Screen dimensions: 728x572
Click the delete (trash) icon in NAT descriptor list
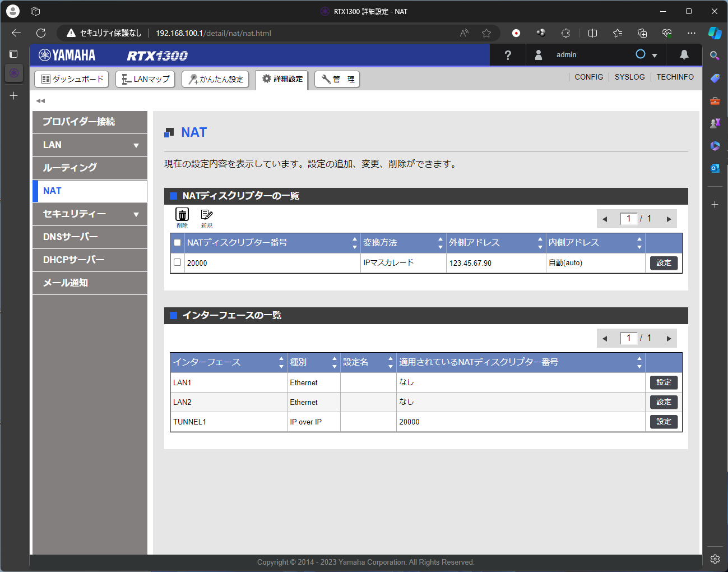[x=182, y=215]
